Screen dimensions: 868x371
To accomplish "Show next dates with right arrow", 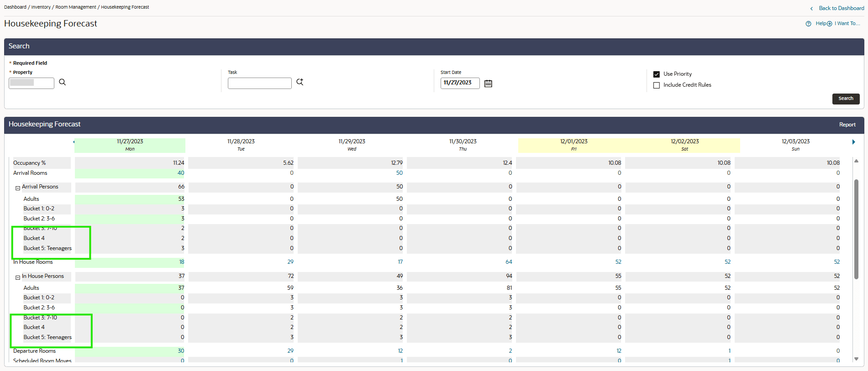I will [853, 142].
